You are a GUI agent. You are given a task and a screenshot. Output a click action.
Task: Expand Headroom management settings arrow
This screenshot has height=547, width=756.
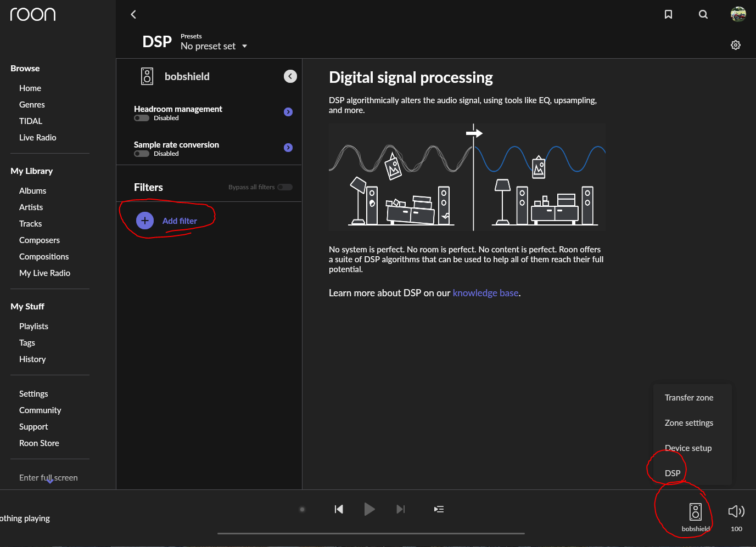tap(288, 112)
